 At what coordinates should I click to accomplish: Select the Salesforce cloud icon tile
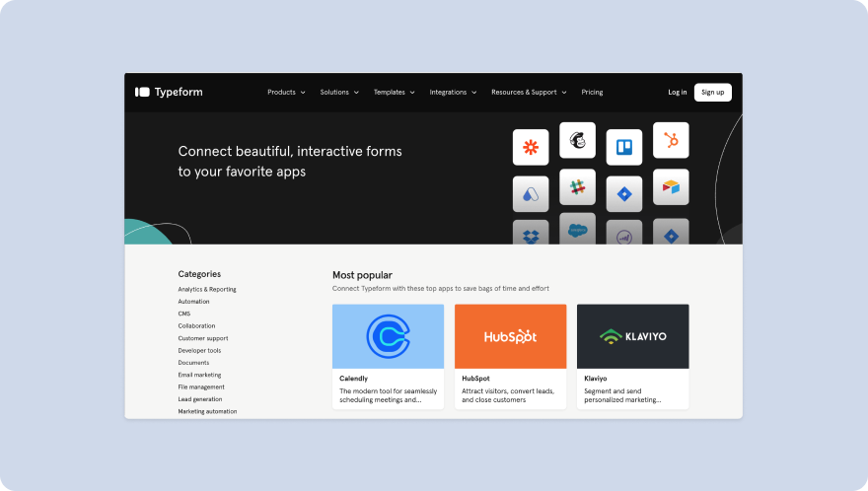577,229
